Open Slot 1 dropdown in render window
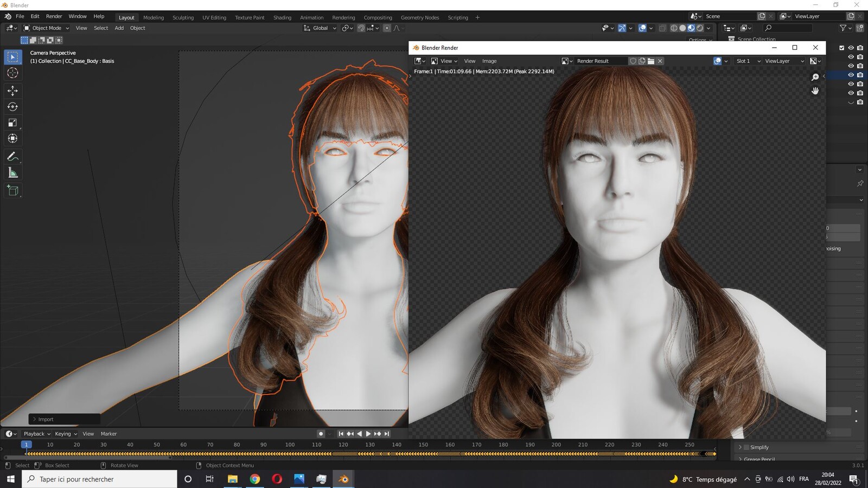The image size is (868, 488). click(748, 61)
